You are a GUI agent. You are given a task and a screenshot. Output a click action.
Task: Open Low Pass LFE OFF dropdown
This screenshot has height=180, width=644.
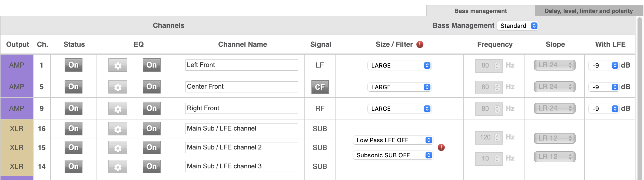coord(393,140)
